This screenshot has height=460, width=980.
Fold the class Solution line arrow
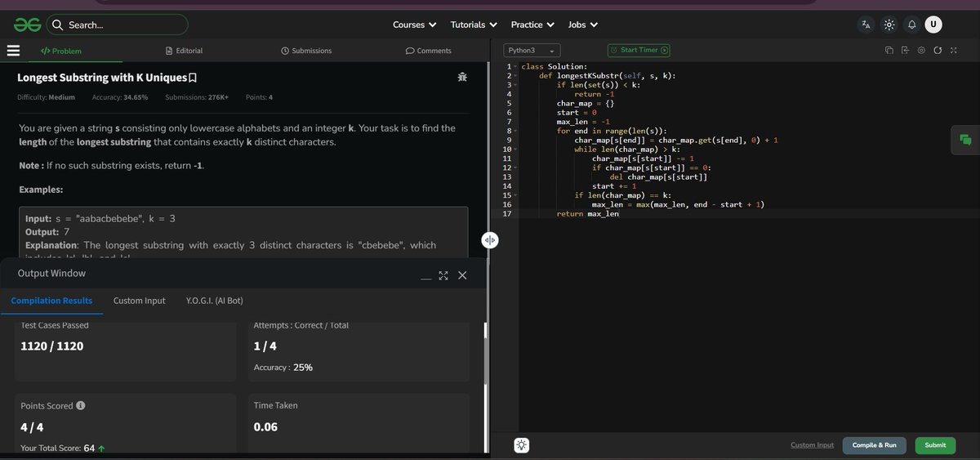pyautogui.click(x=514, y=67)
